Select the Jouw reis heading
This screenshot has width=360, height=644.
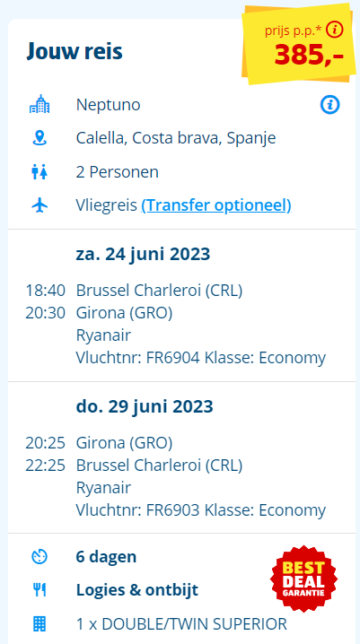pyautogui.click(x=75, y=52)
